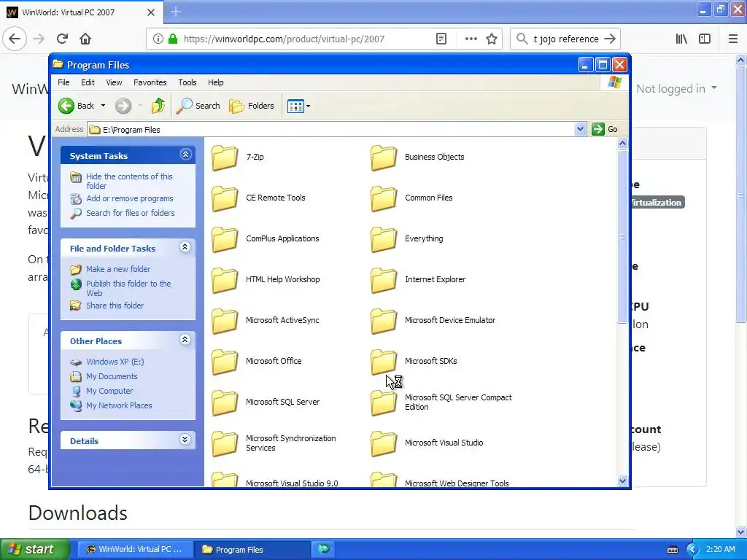Open the CE Remote Tools folder
747x560 pixels.
pyautogui.click(x=258, y=198)
